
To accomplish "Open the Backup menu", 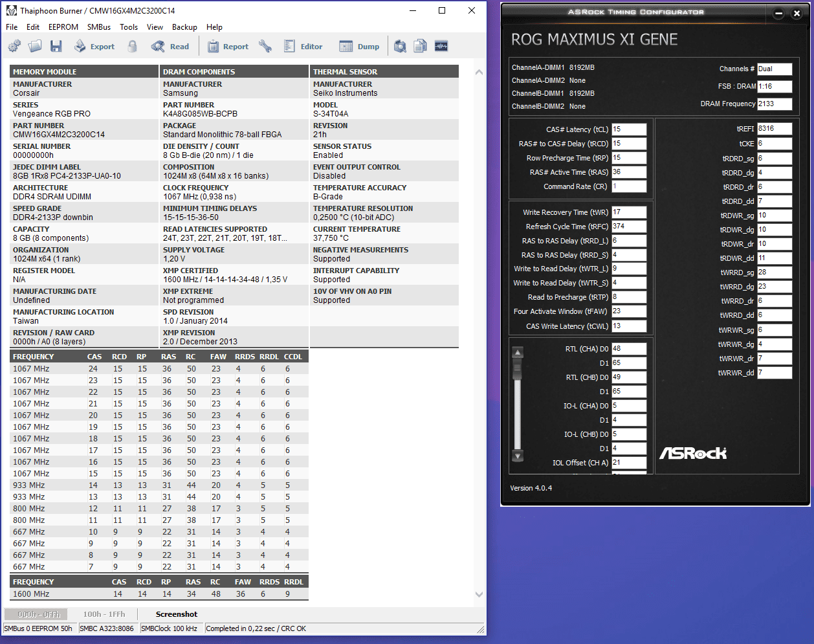I will click(x=184, y=27).
